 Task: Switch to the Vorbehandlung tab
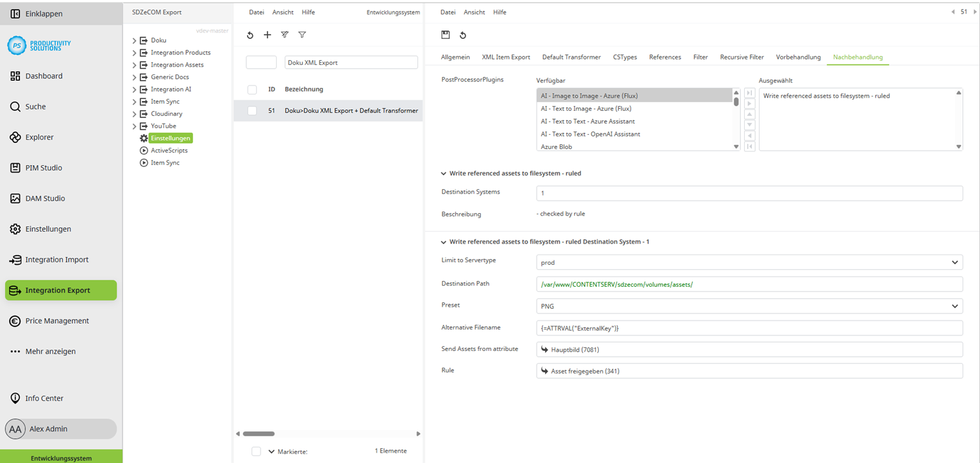798,57
